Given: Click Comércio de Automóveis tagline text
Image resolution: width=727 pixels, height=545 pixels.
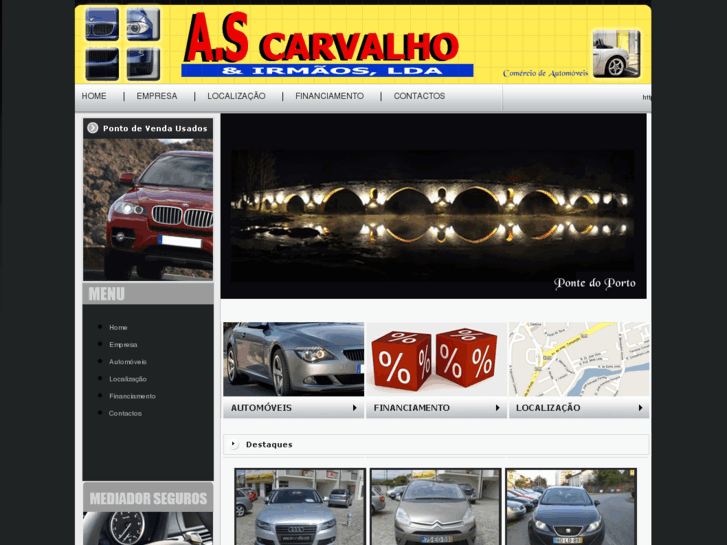Looking at the screenshot, I should (545, 73).
